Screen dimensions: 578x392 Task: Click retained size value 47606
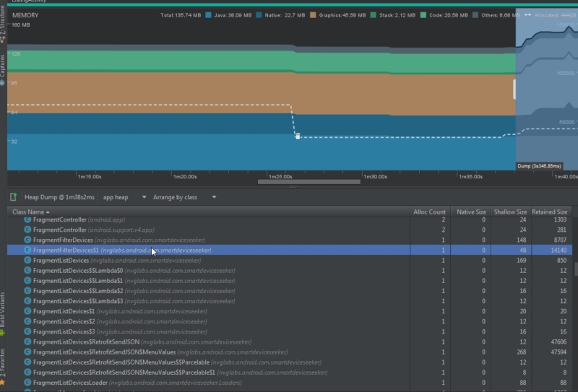tap(558, 342)
